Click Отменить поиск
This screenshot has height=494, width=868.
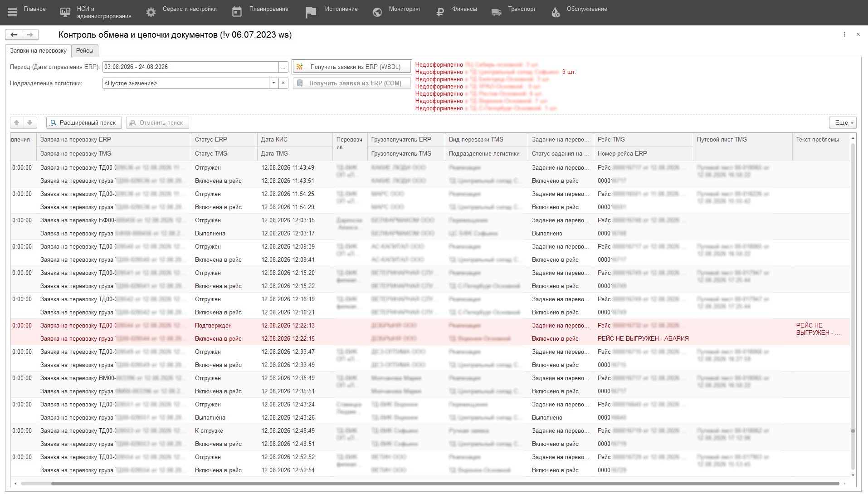pyautogui.click(x=157, y=122)
